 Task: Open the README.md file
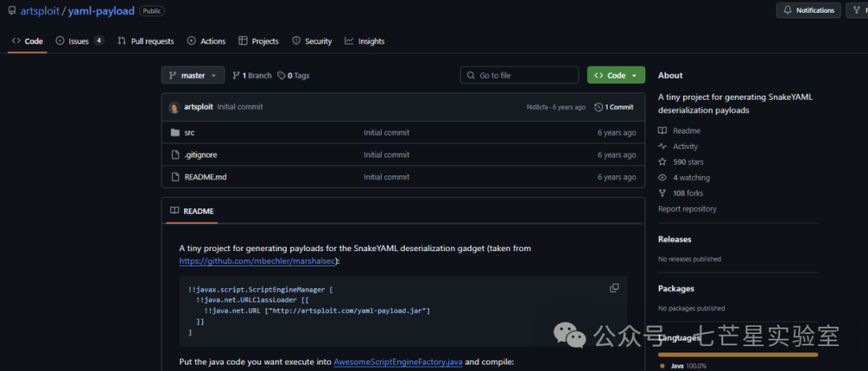tap(206, 177)
